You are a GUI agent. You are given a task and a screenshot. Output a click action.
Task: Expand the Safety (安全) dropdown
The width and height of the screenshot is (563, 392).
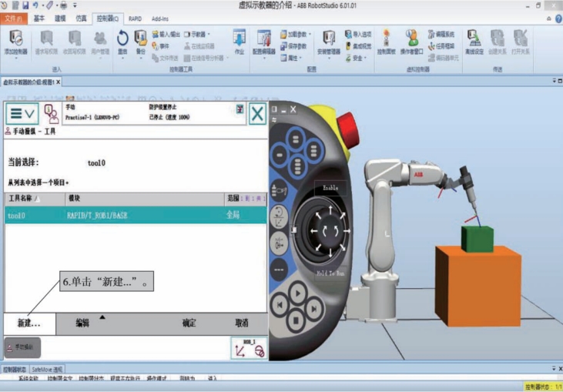point(365,58)
